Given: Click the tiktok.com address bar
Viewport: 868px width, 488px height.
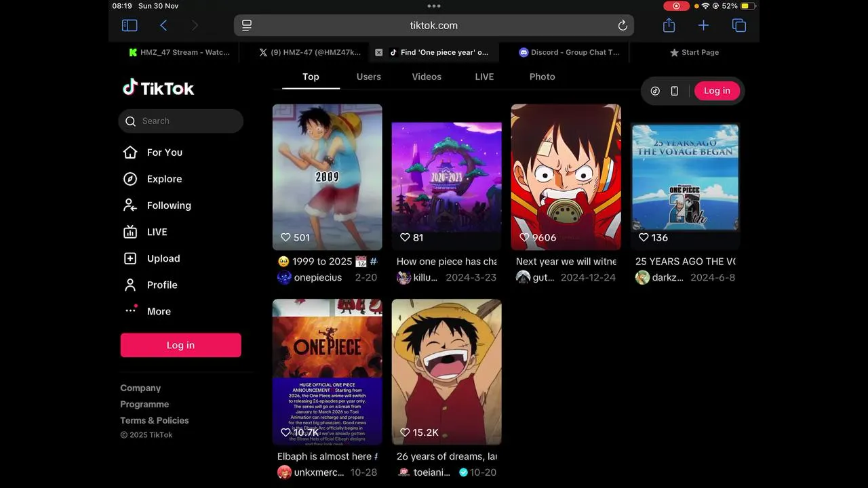Looking at the screenshot, I should (434, 25).
